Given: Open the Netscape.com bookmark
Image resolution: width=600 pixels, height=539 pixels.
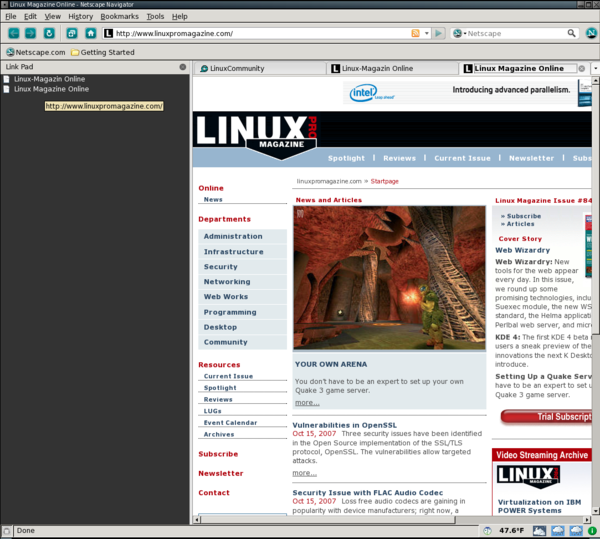Looking at the screenshot, I should pos(36,52).
